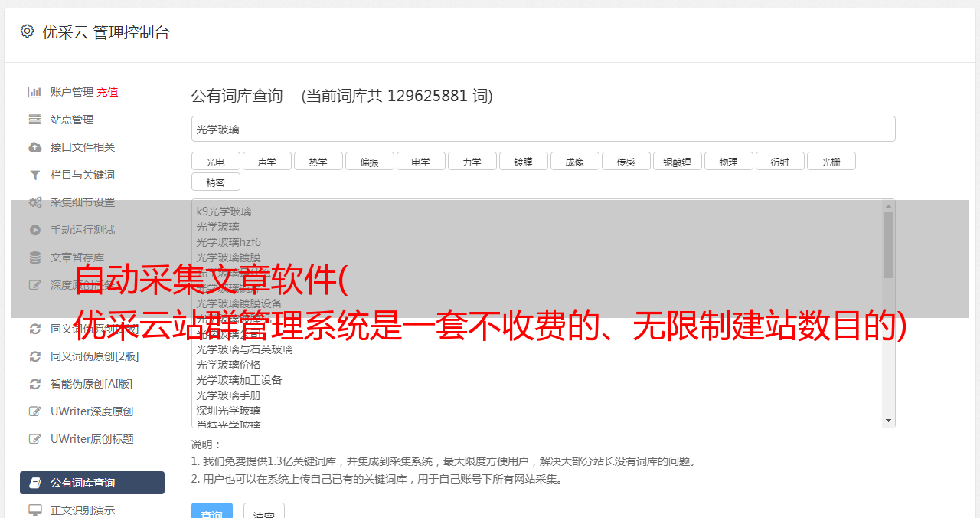Select k9光学玻璃 in the results list
This screenshot has width=980, height=518.
224,211
